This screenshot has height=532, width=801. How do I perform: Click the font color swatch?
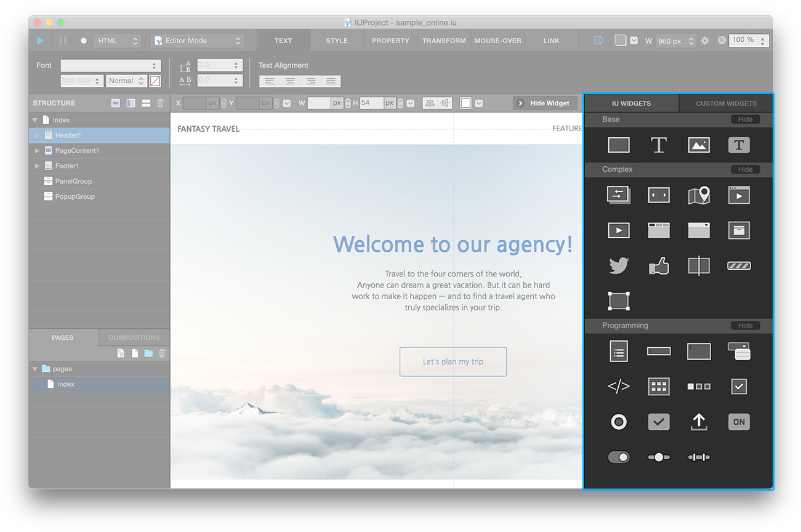coord(155,81)
